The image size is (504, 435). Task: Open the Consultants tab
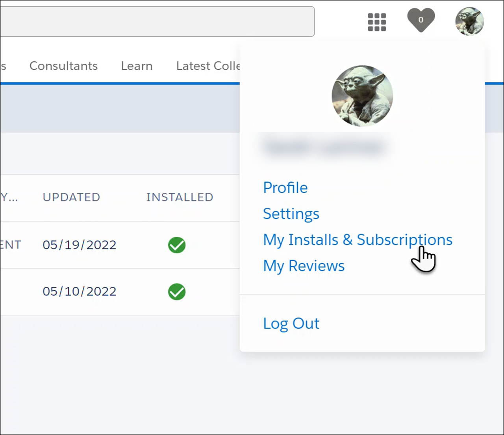tap(63, 66)
